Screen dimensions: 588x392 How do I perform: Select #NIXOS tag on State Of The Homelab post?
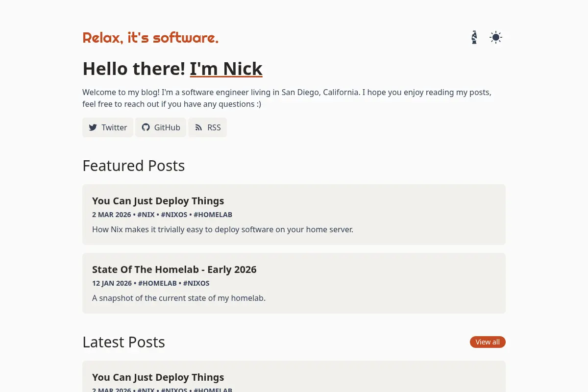196,283
